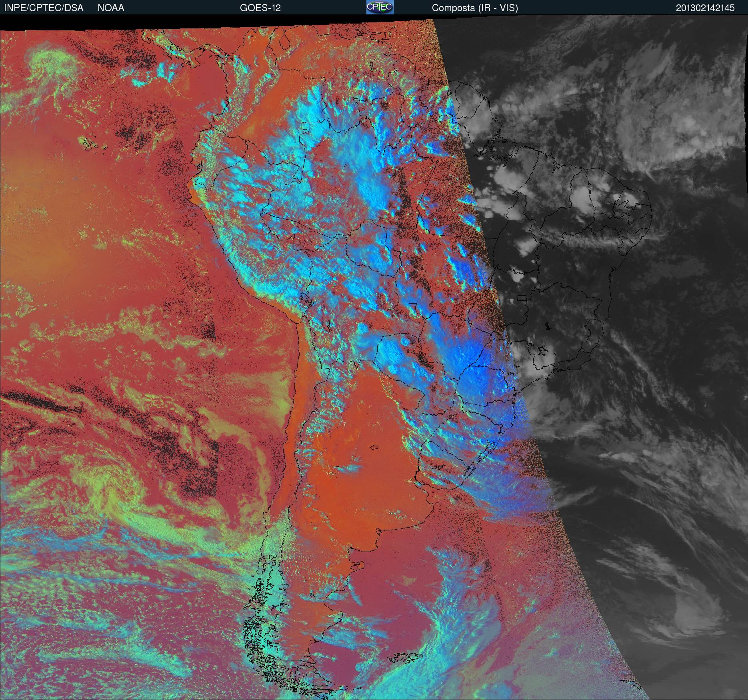Click the NOAA label in the header
The width and height of the screenshot is (748, 700).
tap(111, 8)
